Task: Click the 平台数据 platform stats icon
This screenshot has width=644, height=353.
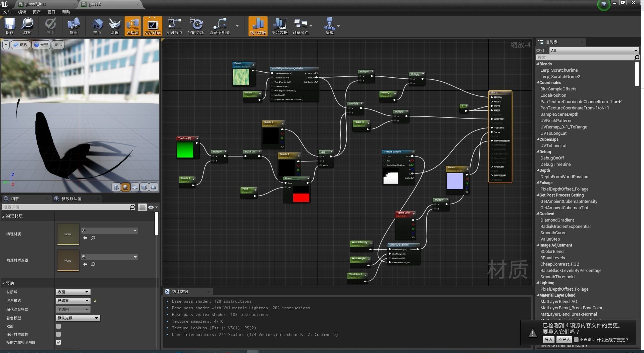Action: [x=280, y=26]
